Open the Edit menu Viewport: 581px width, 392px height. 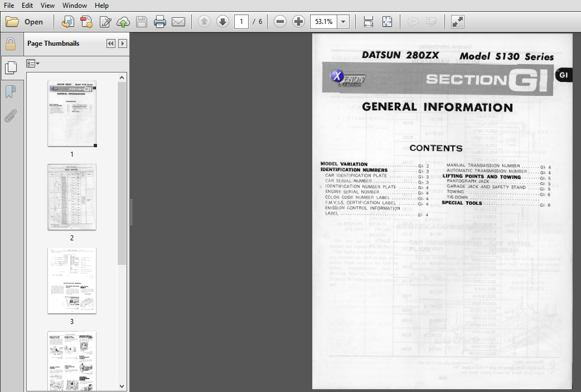click(x=27, y=6)
